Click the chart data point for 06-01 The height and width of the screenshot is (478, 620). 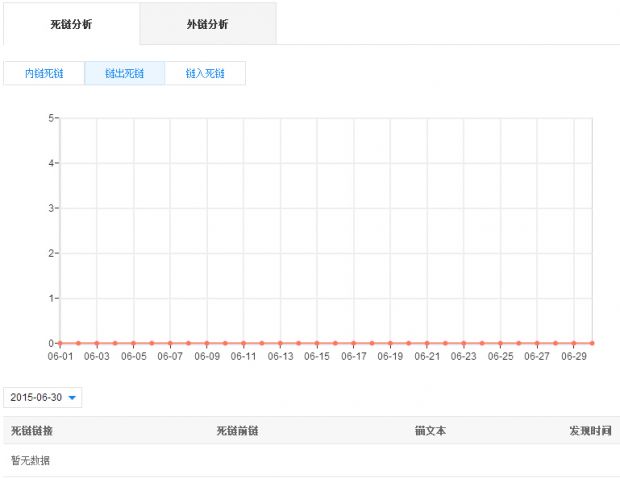pyautogui.click(x=60, y=343)
